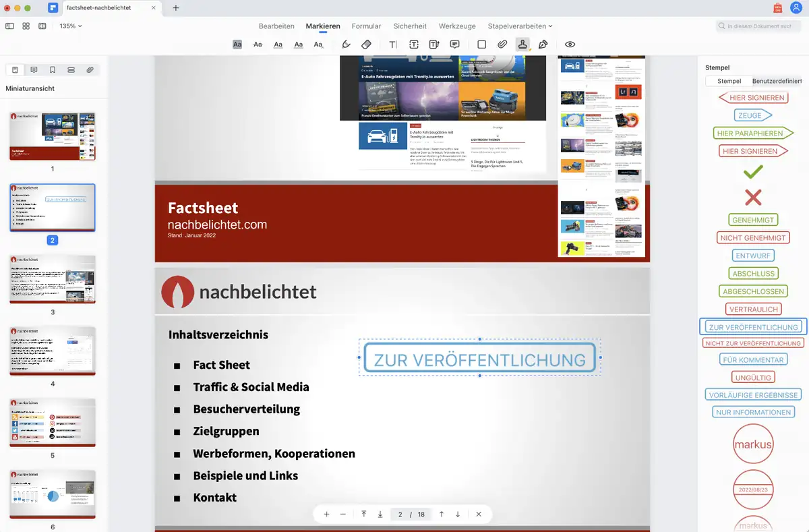Select the strikethrough text tool
This screenshot has height=532, width=809.
(x=258, y=45)
